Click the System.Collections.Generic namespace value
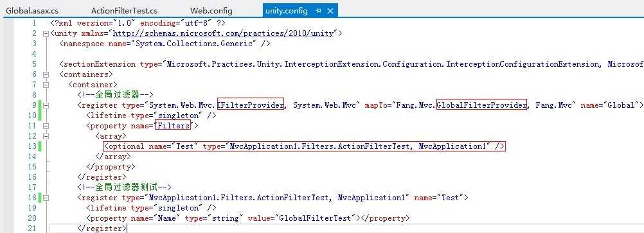 197,44
